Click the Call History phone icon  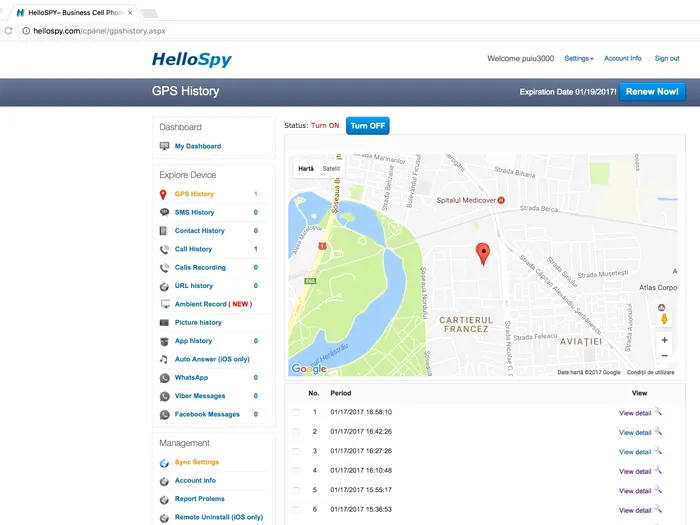coord(164,249)
